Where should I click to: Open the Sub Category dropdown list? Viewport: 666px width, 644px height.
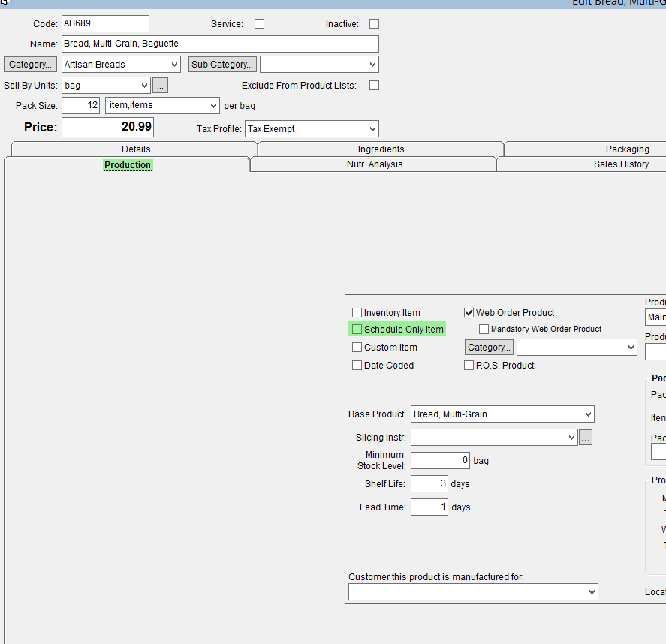pyautogui.click(x=319, y=64)
